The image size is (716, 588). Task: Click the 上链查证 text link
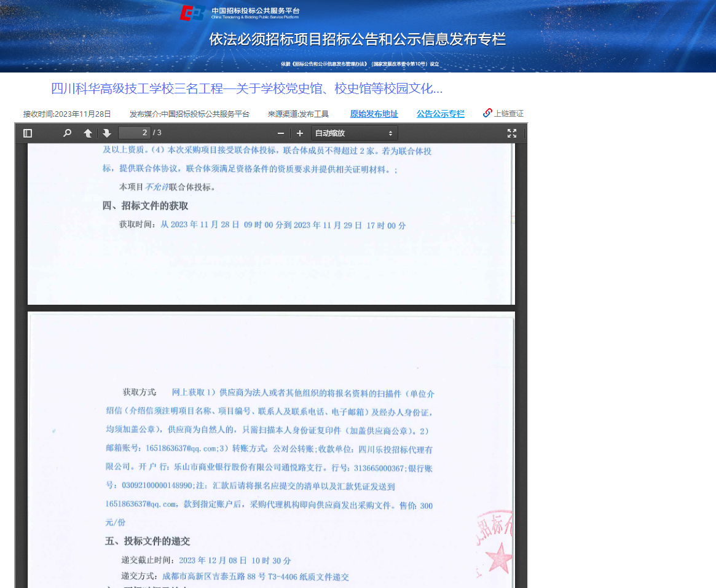509,114
